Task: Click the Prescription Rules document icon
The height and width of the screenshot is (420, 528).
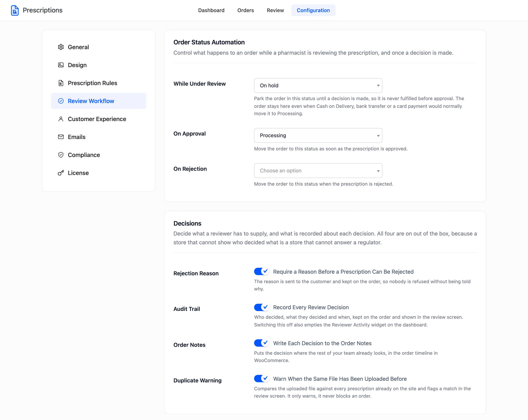Action: [x=61, y=83]
